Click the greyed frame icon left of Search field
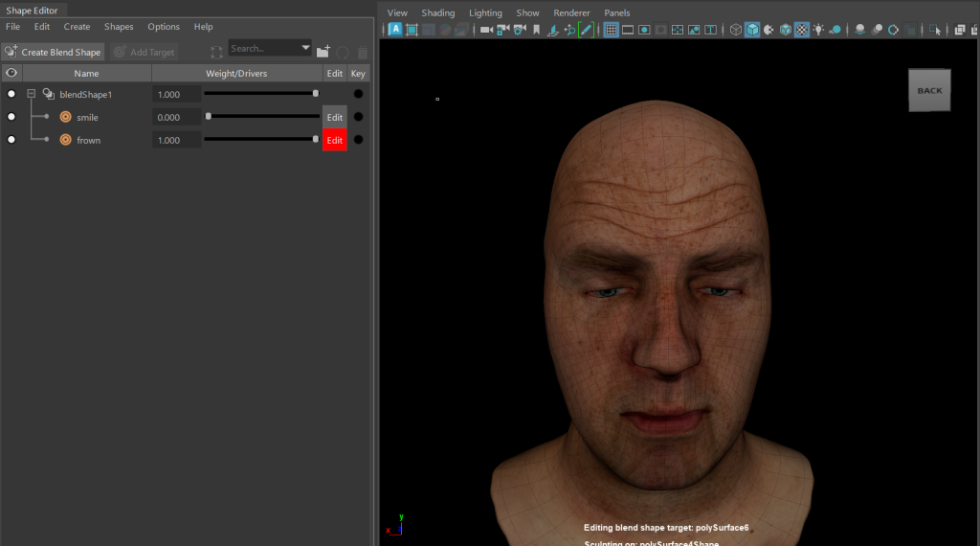 click(x=216, y=52)
